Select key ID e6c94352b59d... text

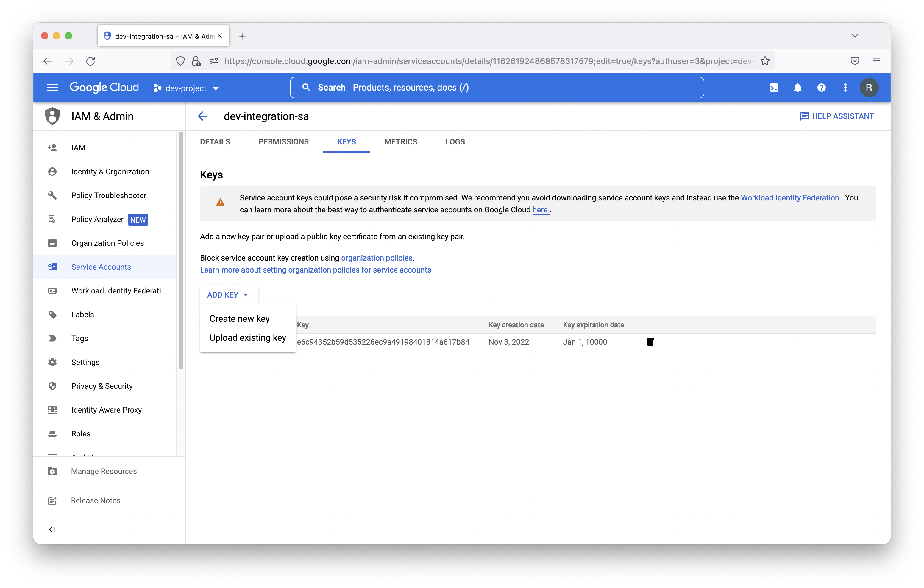[x=383, y=342]
